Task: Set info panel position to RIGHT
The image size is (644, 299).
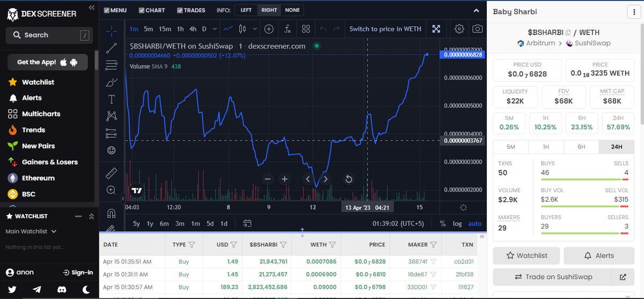Action: [x=269, y=10]
